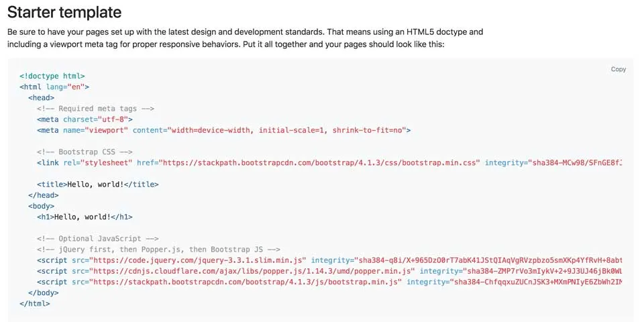Click the h1 "Hello, world!" line
The width and height of the screenshot is (644, 322).
click(x=85, y=217)
